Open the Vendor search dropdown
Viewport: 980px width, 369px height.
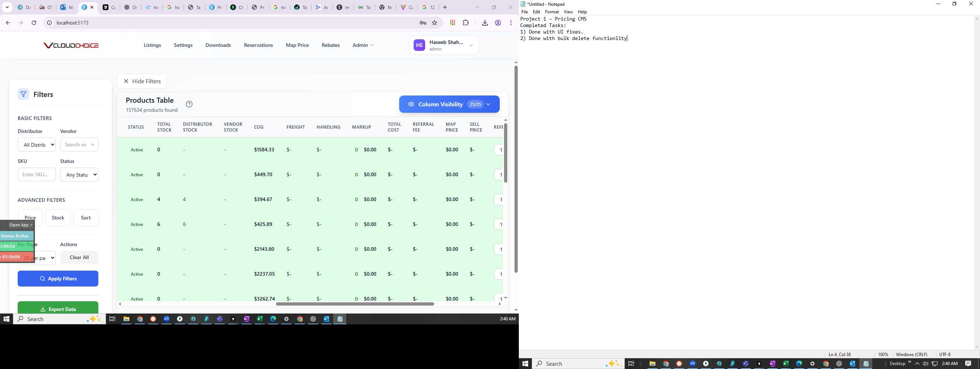tap(79, 145)
